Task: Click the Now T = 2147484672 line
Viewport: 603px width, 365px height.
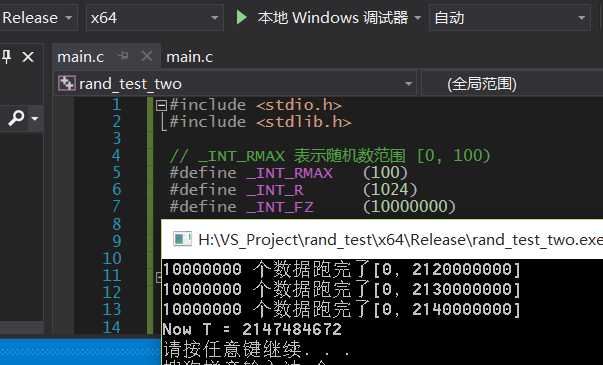Action: pos(252,330)
